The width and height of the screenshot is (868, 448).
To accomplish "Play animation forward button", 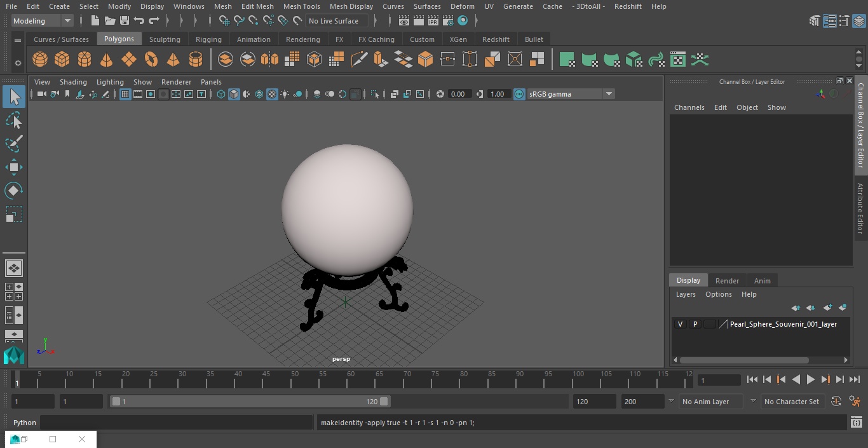I will pos(810,379).
